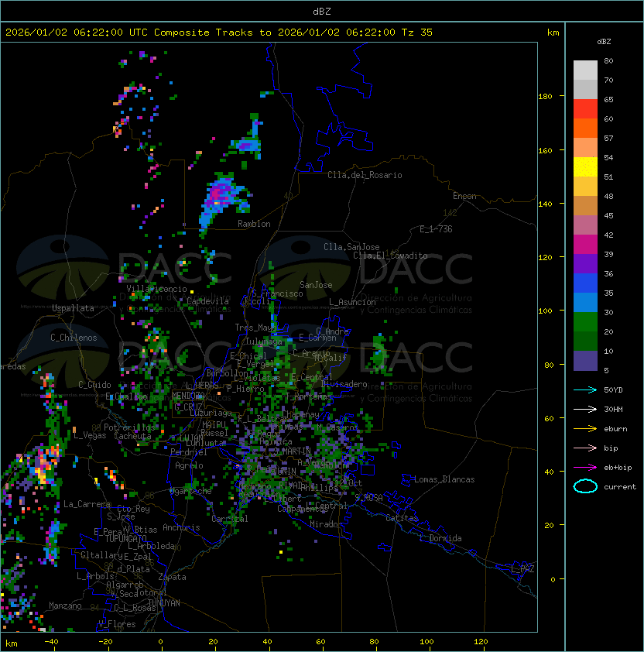644x652 pixels.
Task: Pick the brown 45-48 dBZ swatch
Action: (585, 206)
